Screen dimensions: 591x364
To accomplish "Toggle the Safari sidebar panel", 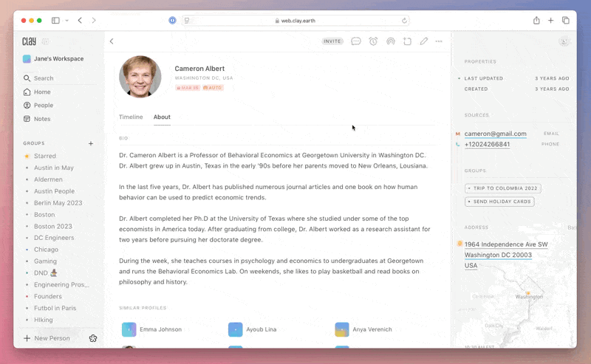I will [55, 21].
